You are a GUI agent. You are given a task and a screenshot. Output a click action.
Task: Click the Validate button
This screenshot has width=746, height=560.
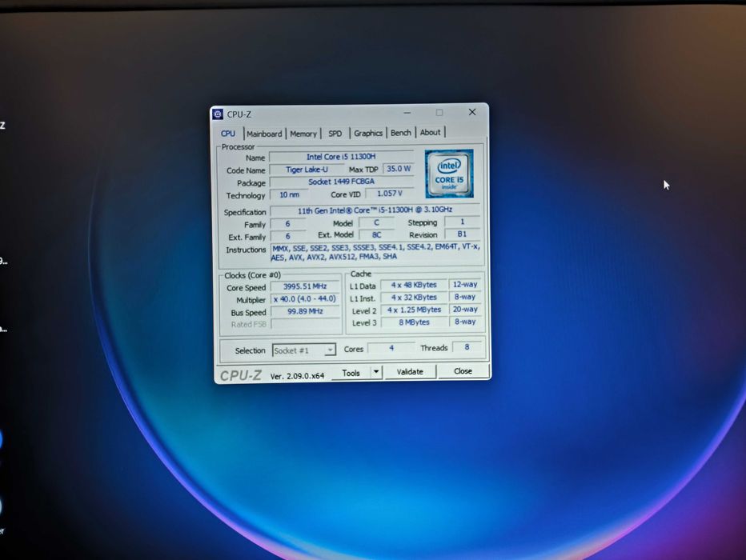tap(410, 372)
